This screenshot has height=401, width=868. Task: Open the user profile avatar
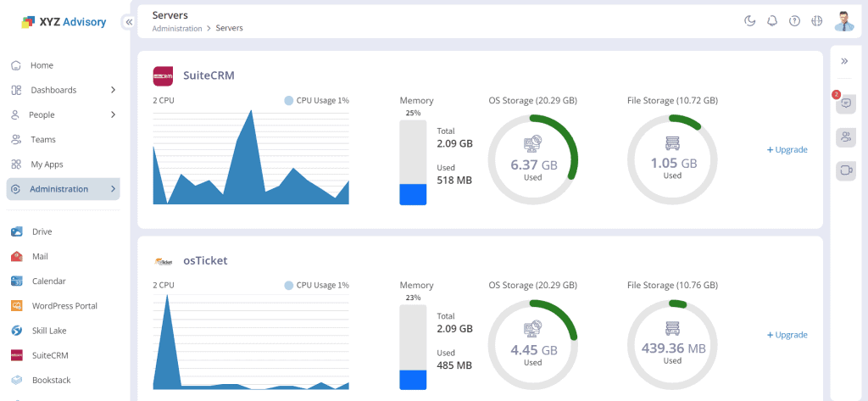pyautogui.click(x=844, y=21)
